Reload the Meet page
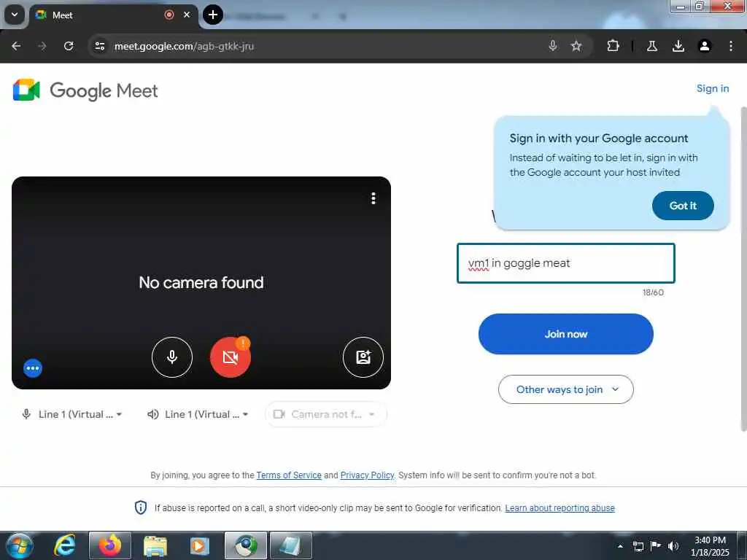This screenshot has height=560, width=747. point(69,46)
